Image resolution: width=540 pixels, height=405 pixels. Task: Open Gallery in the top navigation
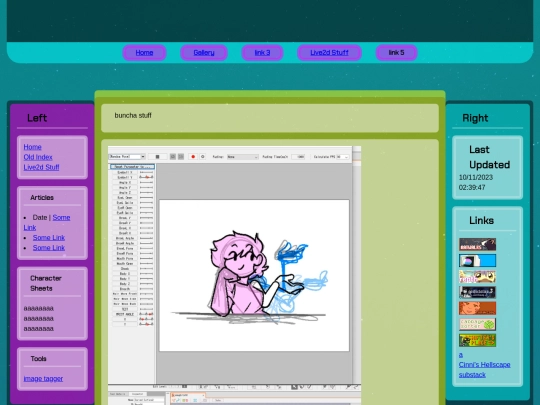coord(204,53)
